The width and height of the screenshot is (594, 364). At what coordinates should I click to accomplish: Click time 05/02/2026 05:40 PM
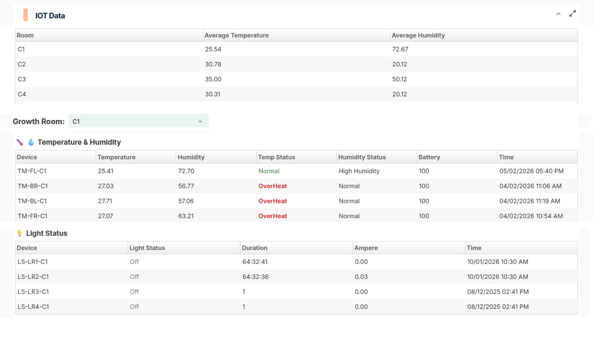531,171
